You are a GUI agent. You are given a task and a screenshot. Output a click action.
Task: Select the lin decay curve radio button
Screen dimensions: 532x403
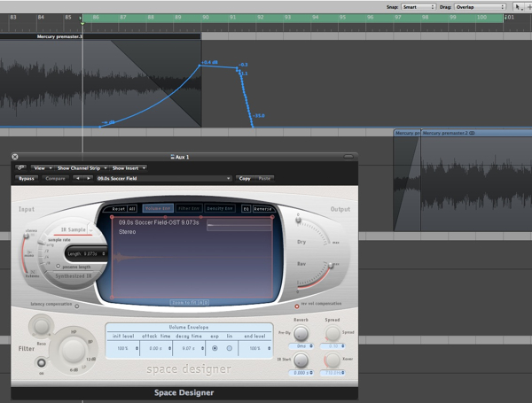pyautogui.click(x=230, y=348)
